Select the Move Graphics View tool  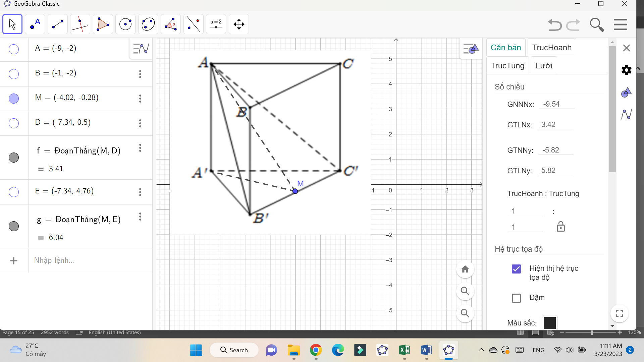pyautogui.click(x=239, y=24)
